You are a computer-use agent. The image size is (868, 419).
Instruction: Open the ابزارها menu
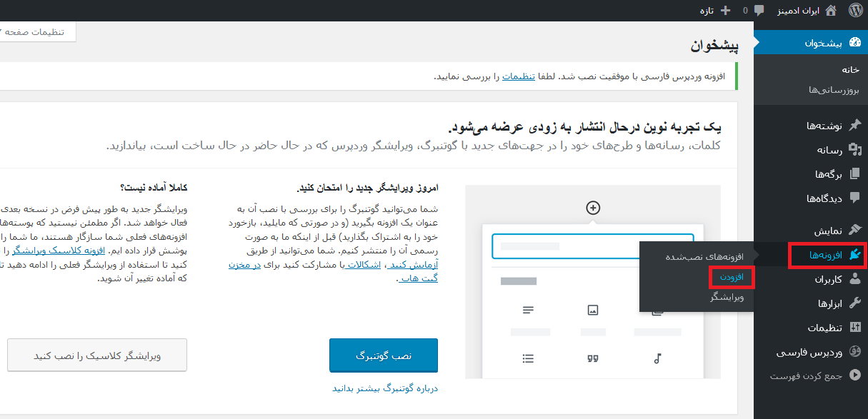[811, 304]
